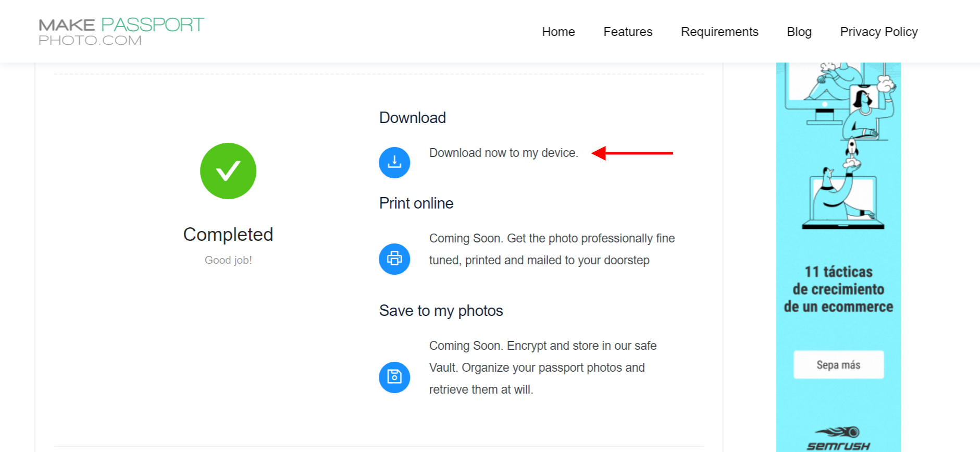Click the Make Passport Photo logo
Image resolution: width=980 pixels, height=452 pixels.
point(121,31)
